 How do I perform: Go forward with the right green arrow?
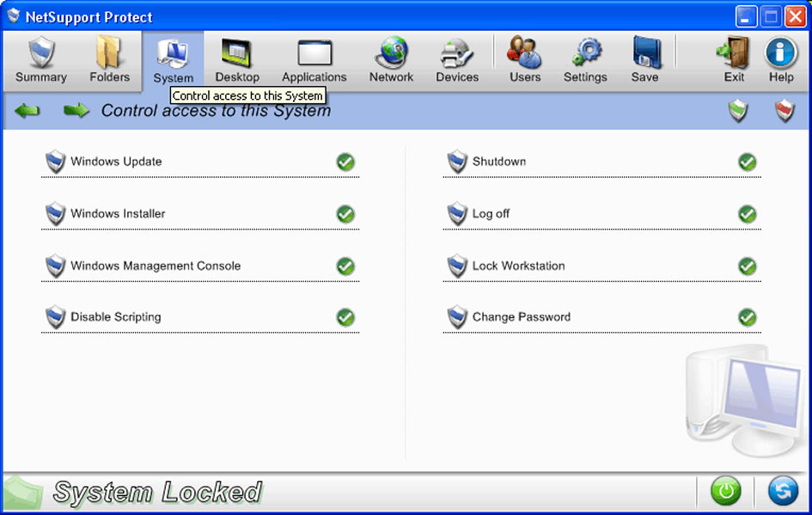point(76,110)
